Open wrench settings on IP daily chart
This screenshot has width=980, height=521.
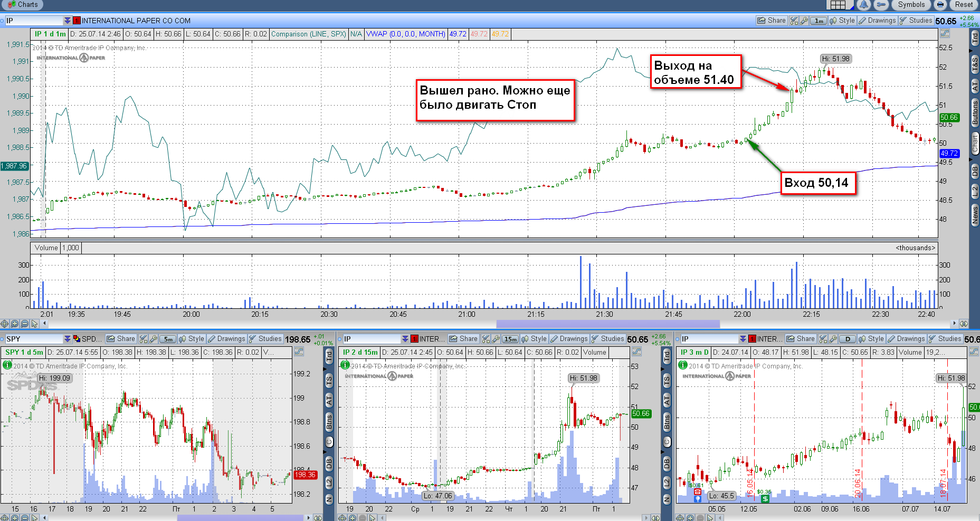pos(833,339)
